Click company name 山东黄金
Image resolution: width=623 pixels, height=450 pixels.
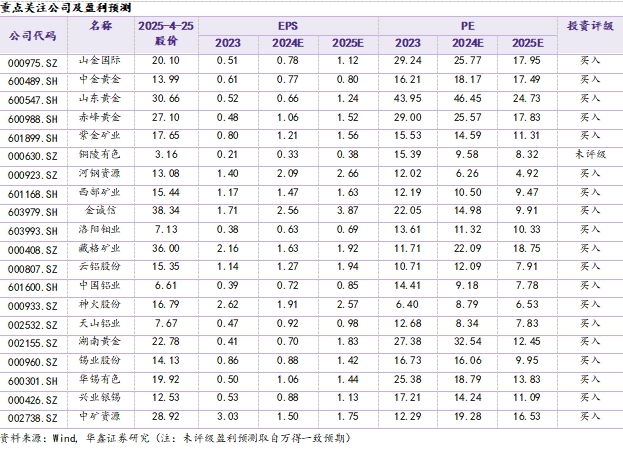point(100,98)
